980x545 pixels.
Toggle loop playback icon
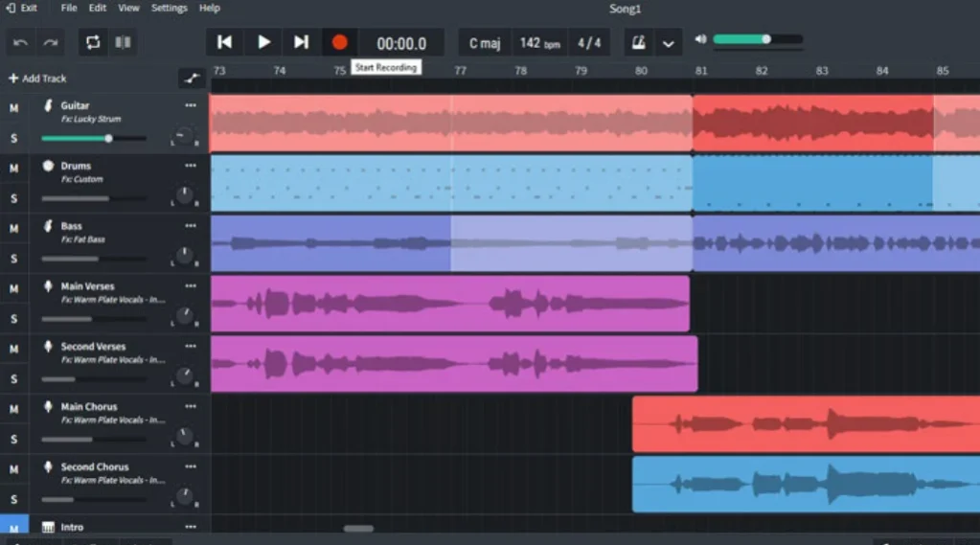(93, 42)
